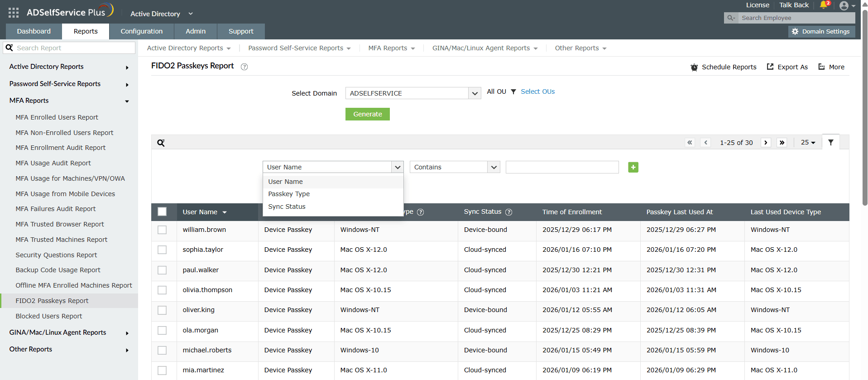Click the table search icon
The height and width of the screenshot is (380, 868).
point(161,143)
